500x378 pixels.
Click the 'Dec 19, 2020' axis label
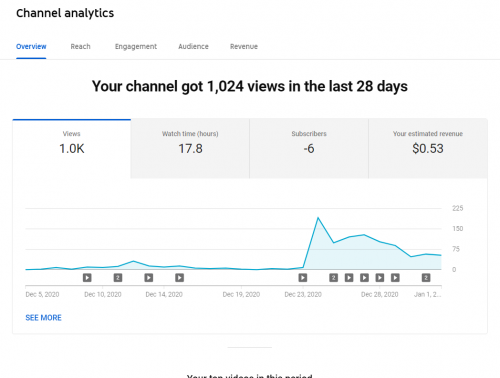click(x=241, y=295)
